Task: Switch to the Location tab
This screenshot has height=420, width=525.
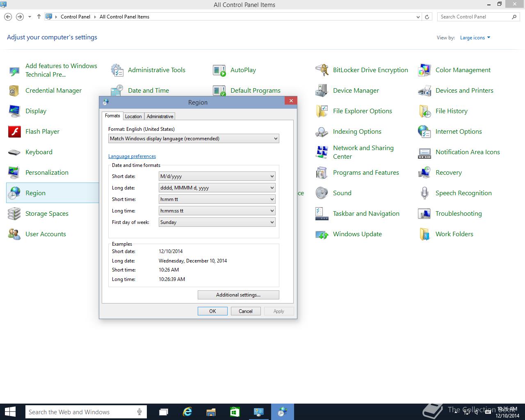Action: coord(133,116)
